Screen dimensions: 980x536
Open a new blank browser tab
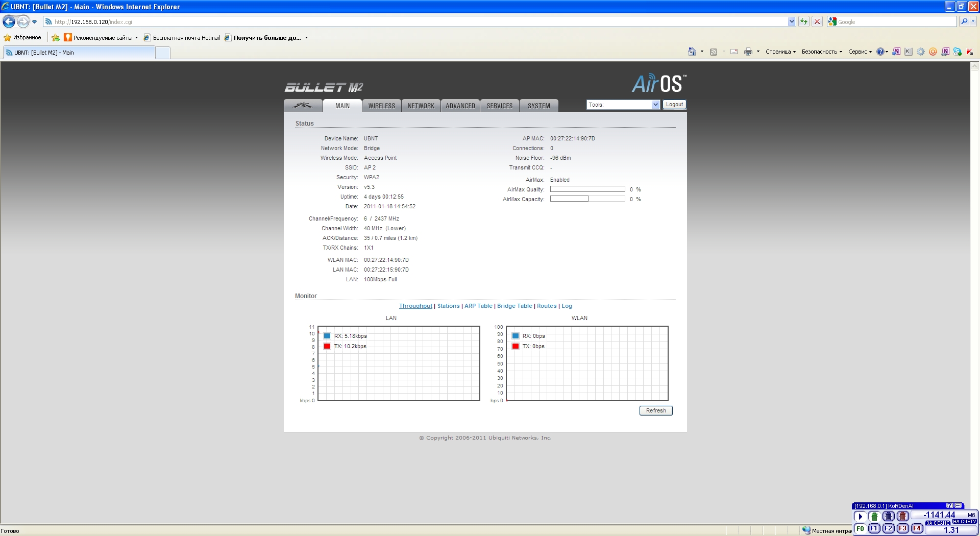[163, 53]
